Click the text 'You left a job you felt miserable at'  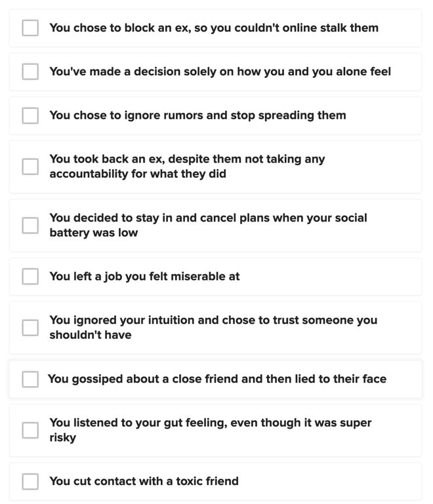144,277
